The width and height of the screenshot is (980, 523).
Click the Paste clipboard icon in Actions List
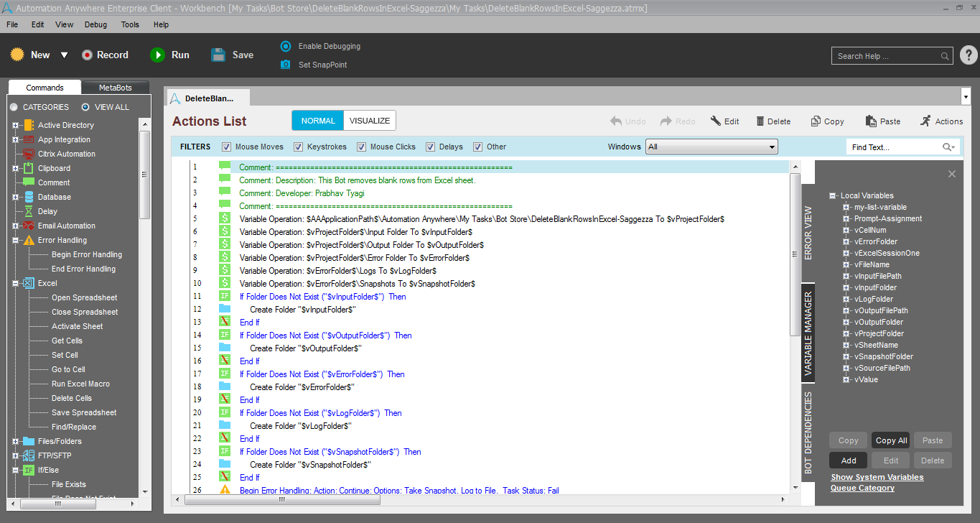click(871, 121)
